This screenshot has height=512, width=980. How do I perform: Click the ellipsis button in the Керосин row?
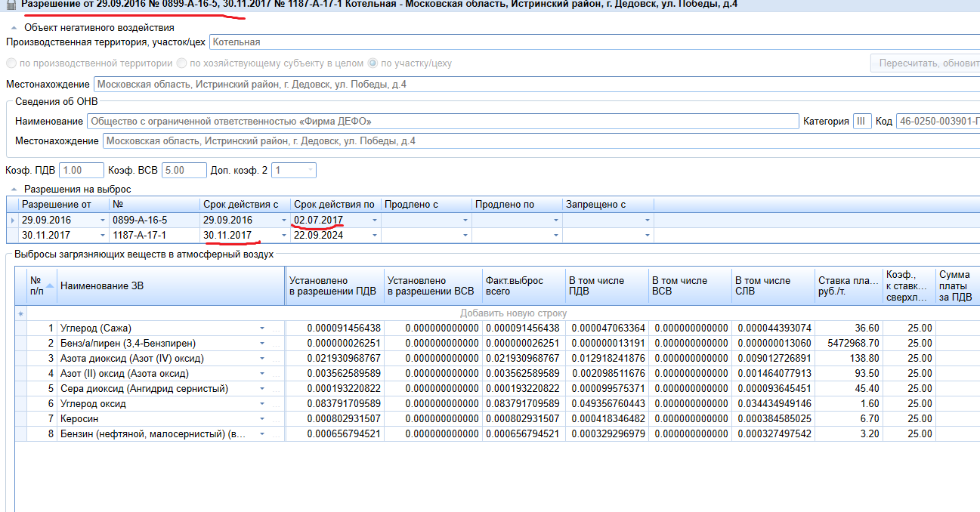pos(276,419)
